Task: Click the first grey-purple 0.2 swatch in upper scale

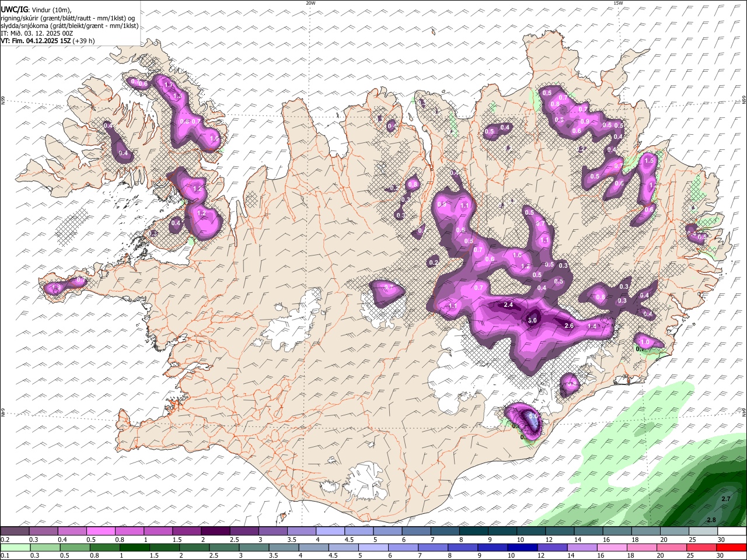Action: (x=15, y=531)
